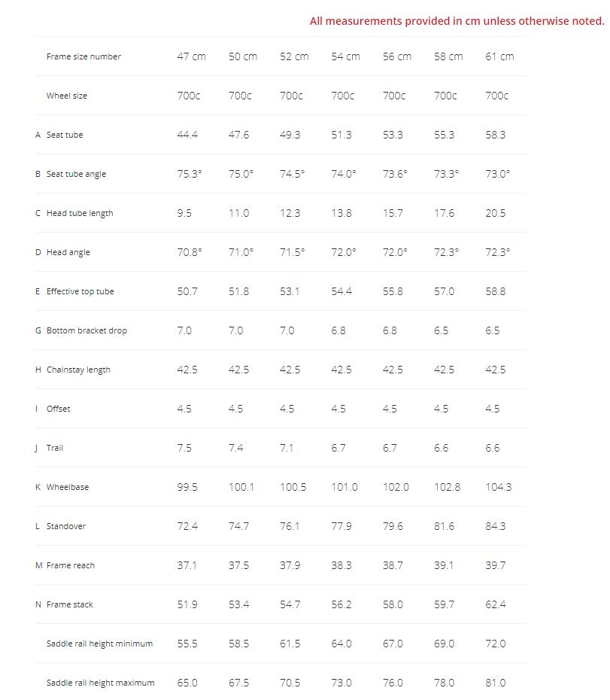Viewport: 610px width, 700px height.
Task: Click the red measurements note text
Action: [457, 21]
